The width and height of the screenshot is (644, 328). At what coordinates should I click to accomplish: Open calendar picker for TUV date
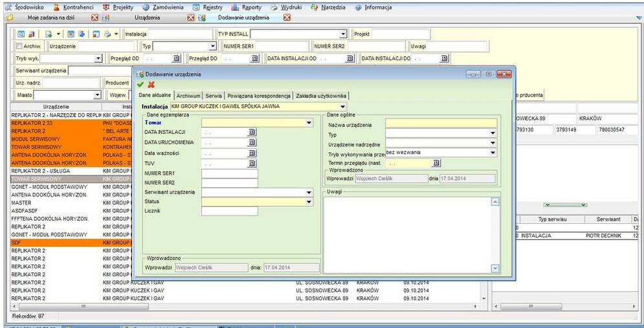click(252, 164)
